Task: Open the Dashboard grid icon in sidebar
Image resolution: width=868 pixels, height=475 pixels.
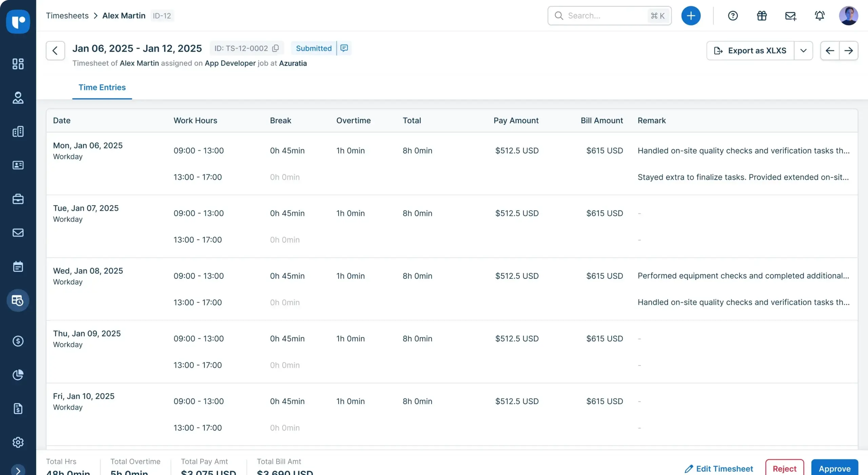Action: point(18,64)
